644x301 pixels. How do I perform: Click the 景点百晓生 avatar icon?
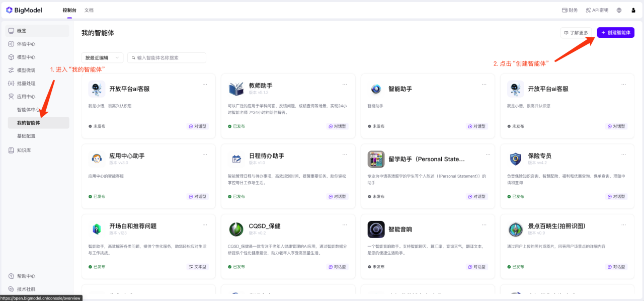(516, 229)
